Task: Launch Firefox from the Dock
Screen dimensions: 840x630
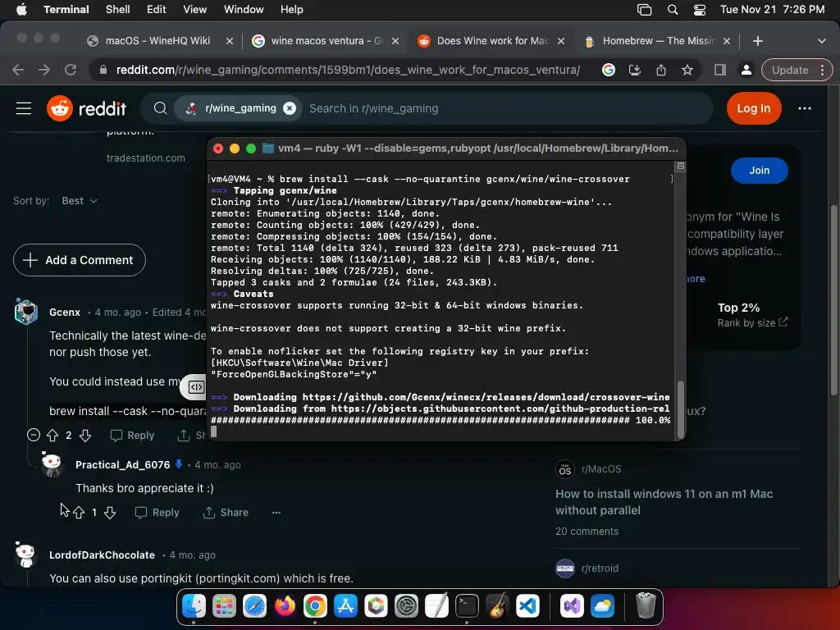Action: [285, 606]
